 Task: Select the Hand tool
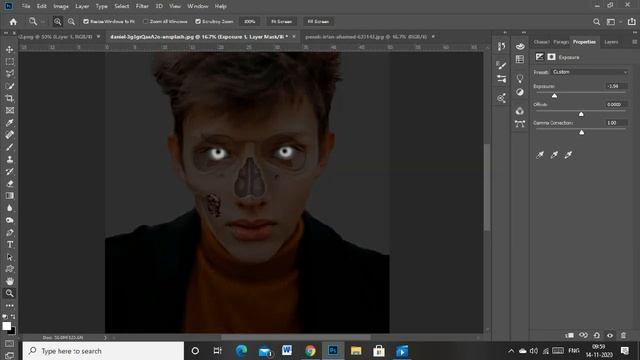(9, 281)
